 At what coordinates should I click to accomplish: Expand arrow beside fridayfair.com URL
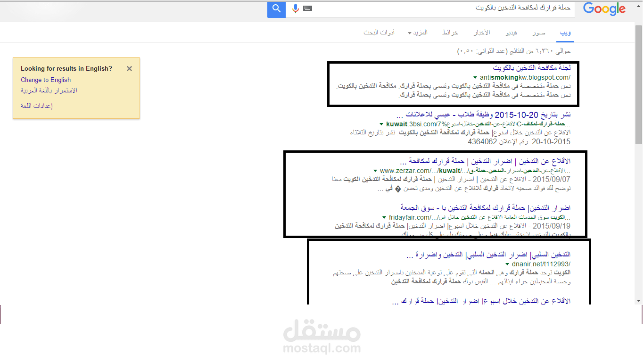(384, 217)
